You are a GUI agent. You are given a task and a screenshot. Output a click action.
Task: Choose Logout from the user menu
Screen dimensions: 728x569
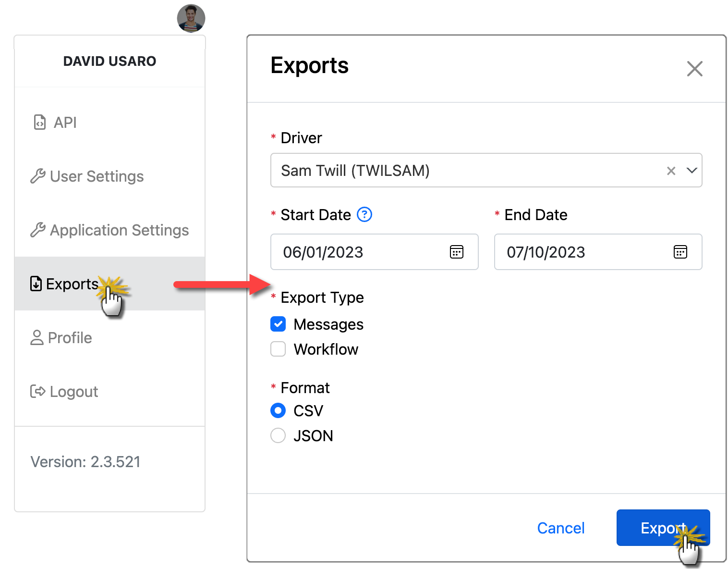[x=73, y=392]
